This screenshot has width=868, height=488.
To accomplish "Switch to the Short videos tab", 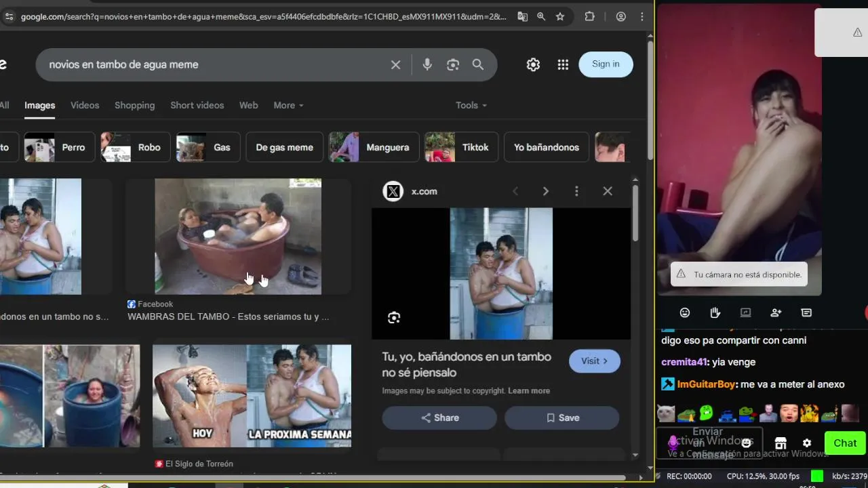I will tap(197, 105).
